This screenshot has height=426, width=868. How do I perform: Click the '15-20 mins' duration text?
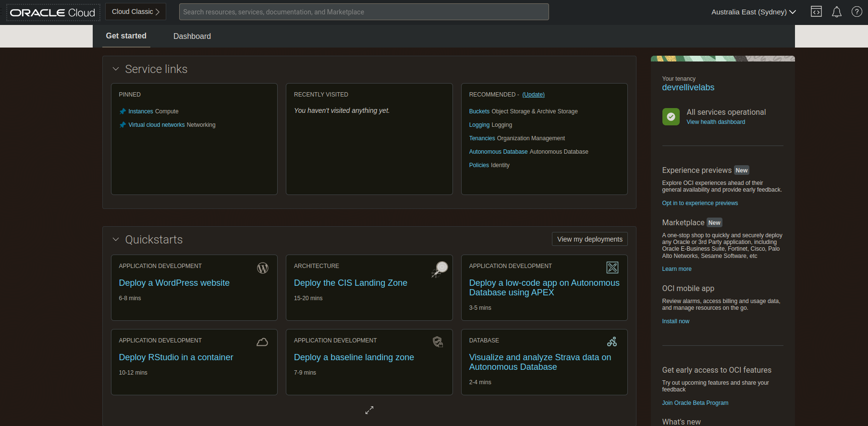coord(308,298)
